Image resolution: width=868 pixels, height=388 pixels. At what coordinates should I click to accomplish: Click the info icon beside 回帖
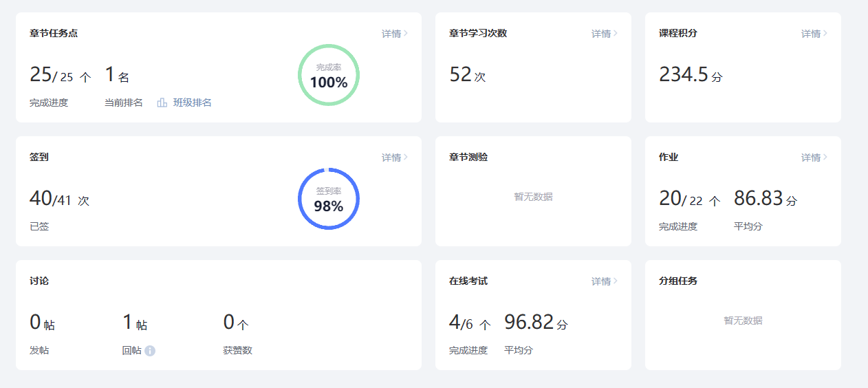[x=150, y=351]
